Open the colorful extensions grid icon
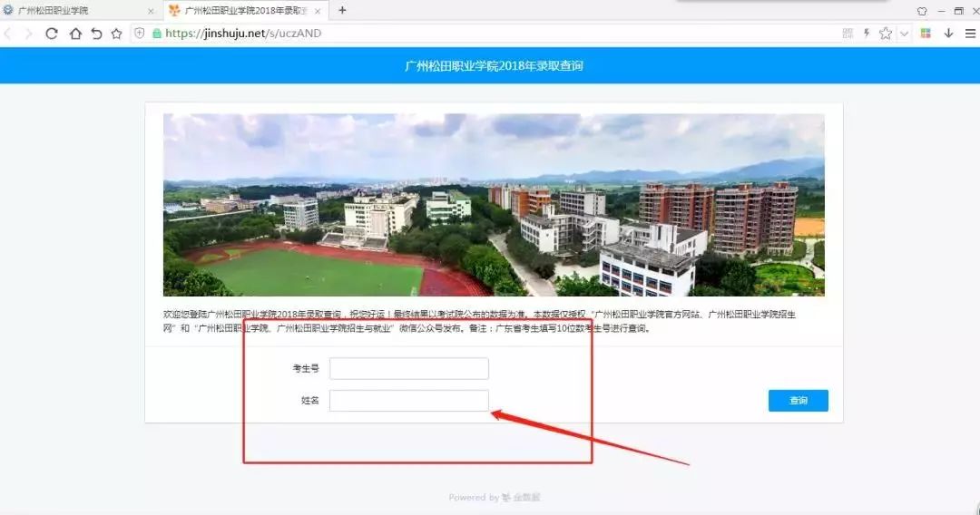This screenshot has width=980, height=515. 926,34
